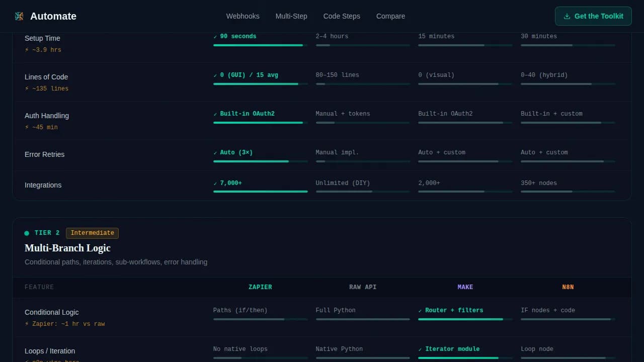Click the '80–150 lines' value
This screenshot has height=362, width=644.
tap(338, 75)
